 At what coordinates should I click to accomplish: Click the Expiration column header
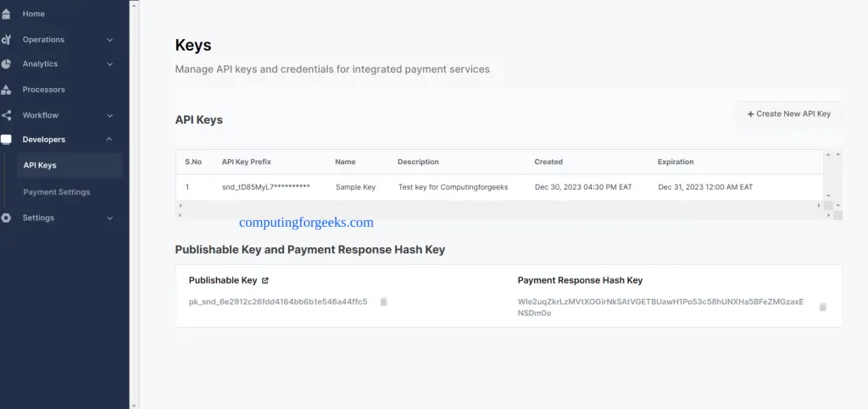(676, 162)
